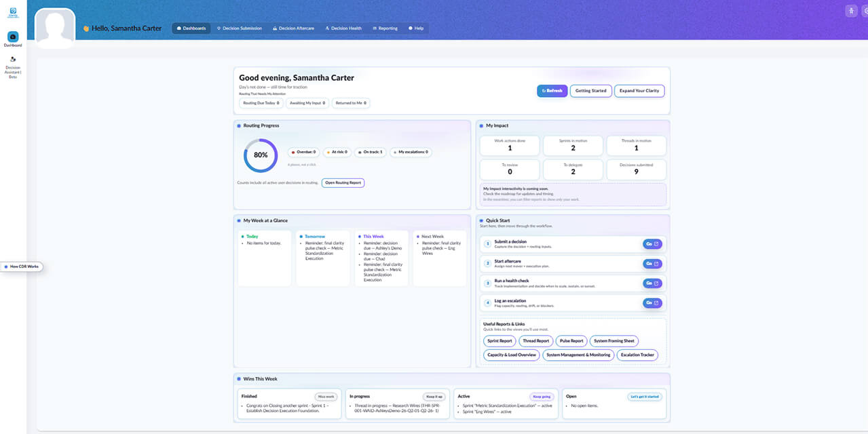Click step 4 number icon in Quick Start
Screen dimensions: 868x434
[487, 302]
